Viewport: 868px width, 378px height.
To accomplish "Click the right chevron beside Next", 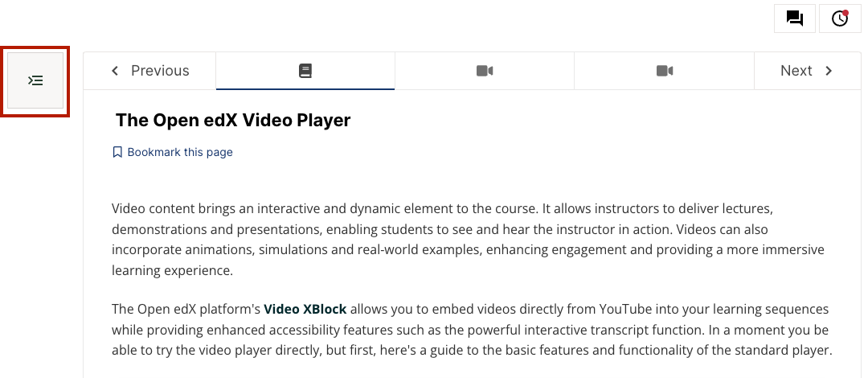I will 829,71.
